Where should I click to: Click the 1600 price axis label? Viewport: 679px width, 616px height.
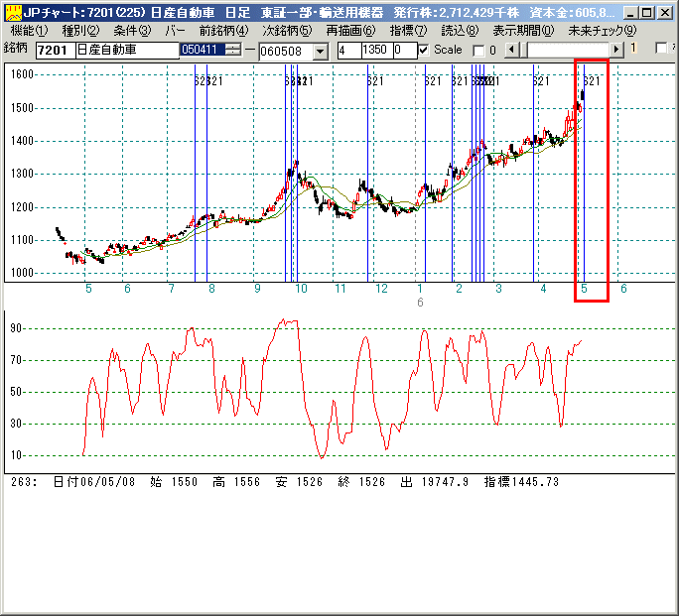pyautogui.click(x=22, y=74)
